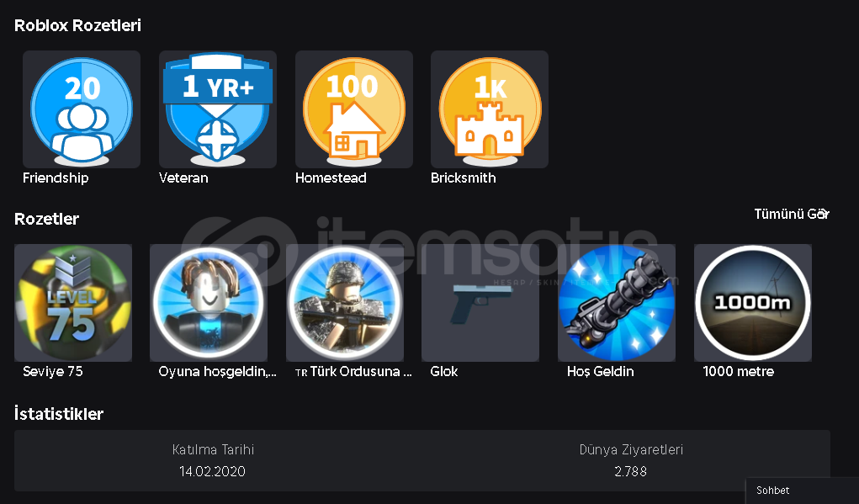View the Seviye 75 level badge
The image size is (859, 504).
(73, 303)
